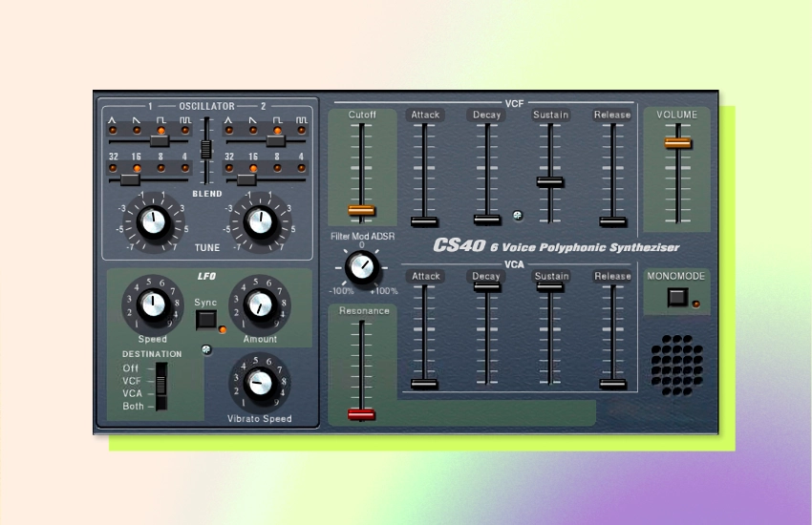Image resolution: width=812 pixels, height=525 pixels.
Task: Click the VCF Release slider handle
Action: [x=613, y=221]
